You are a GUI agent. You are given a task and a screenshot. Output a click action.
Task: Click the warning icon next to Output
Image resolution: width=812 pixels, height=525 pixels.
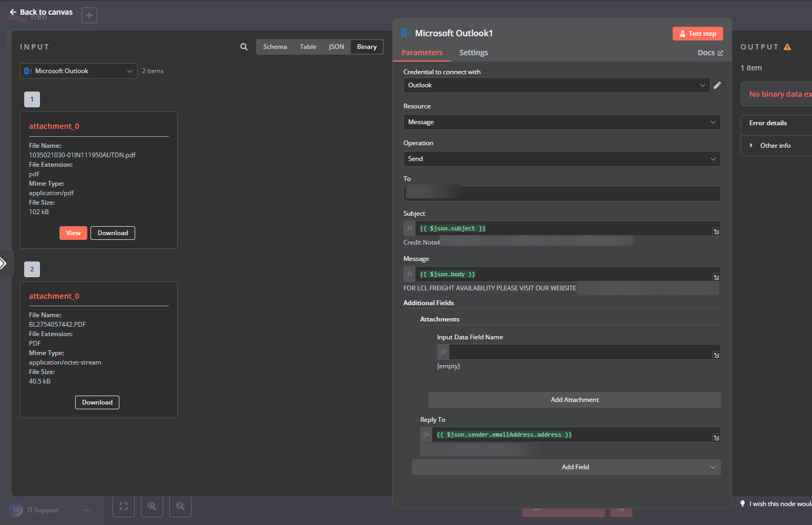(x=787, y=47)
